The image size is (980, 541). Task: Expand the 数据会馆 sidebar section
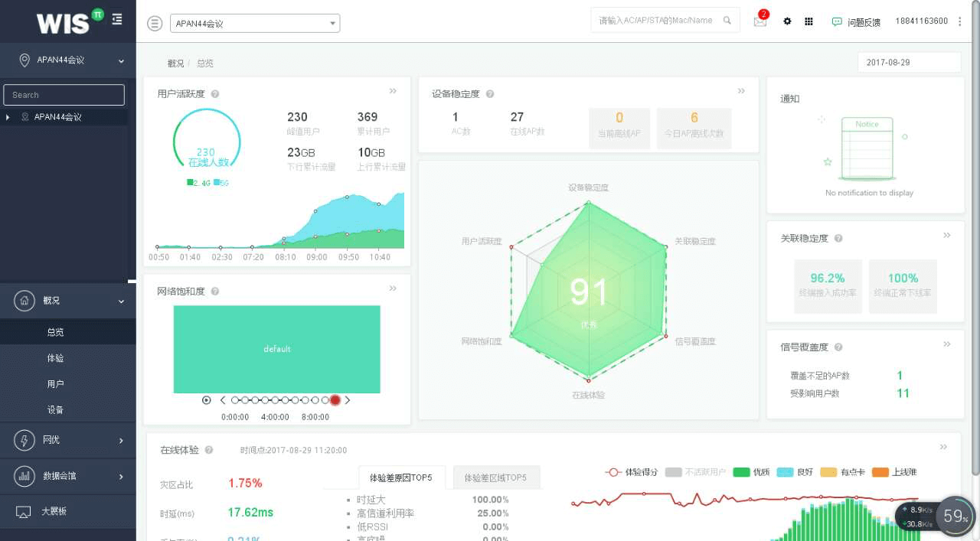tap(67, 476)
